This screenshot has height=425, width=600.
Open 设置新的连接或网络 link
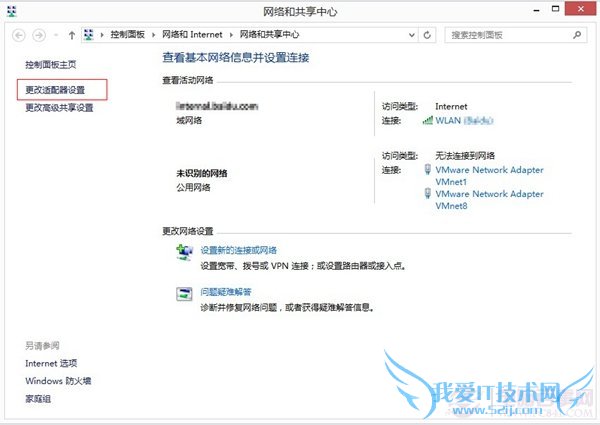239,250
